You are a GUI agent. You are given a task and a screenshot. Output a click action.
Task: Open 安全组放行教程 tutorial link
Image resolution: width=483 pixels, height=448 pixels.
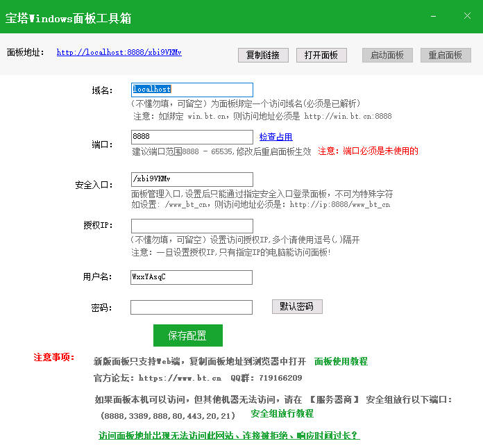[x=282, y=413]
